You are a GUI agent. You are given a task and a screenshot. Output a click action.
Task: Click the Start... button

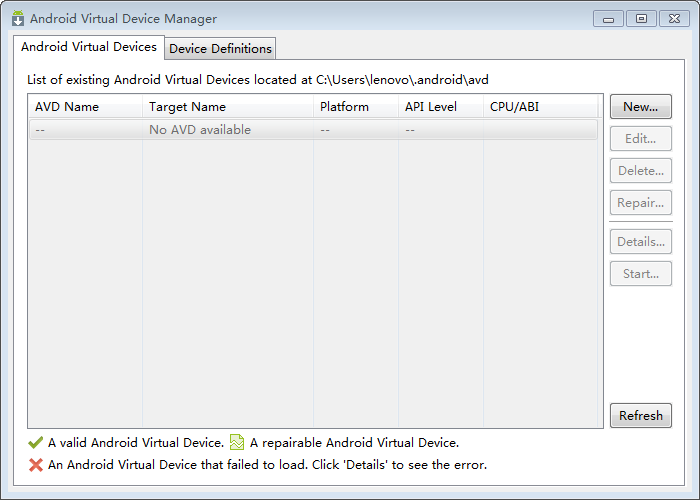coord(641,274)
